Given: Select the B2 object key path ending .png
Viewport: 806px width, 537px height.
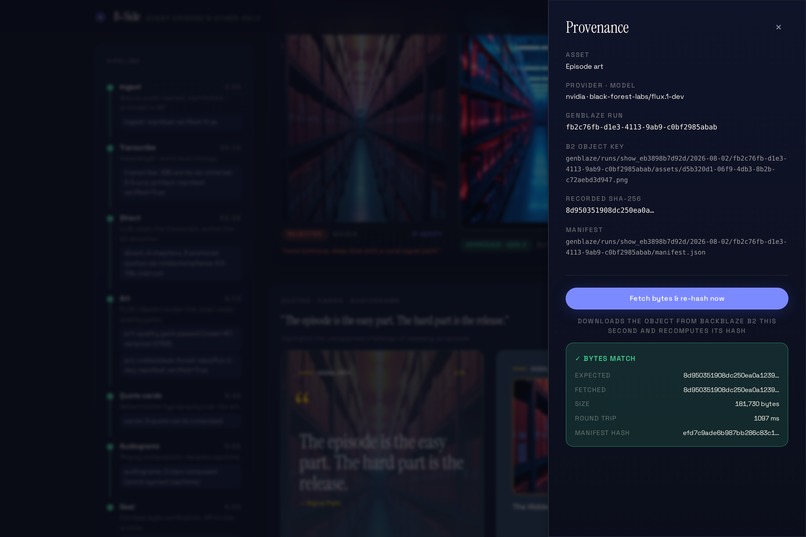Looking at the screenshot, I should pos(676,169).
